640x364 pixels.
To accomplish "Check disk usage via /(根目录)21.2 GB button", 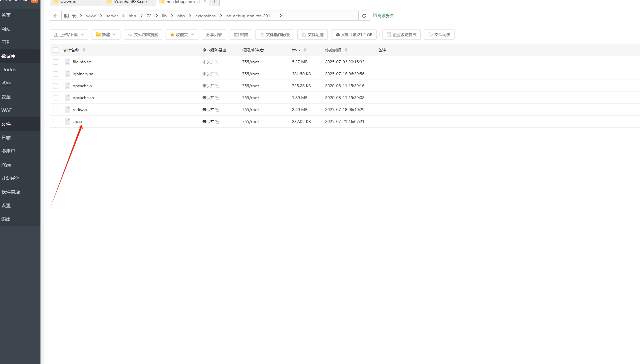I will pyautogui.click(x=353, y=34).
